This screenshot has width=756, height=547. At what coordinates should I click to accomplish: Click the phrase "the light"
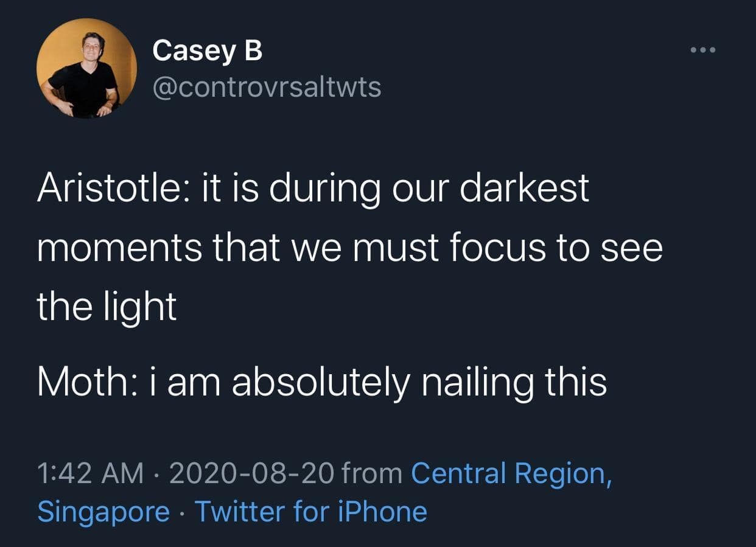click(x=107, y=306)
